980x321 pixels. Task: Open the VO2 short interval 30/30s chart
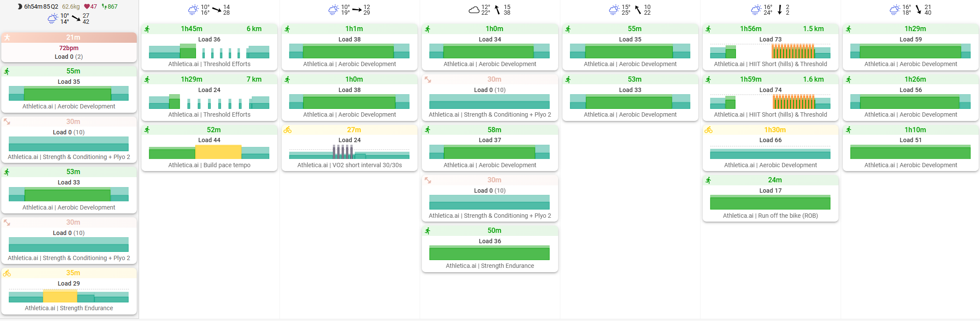tap(349, 152)
